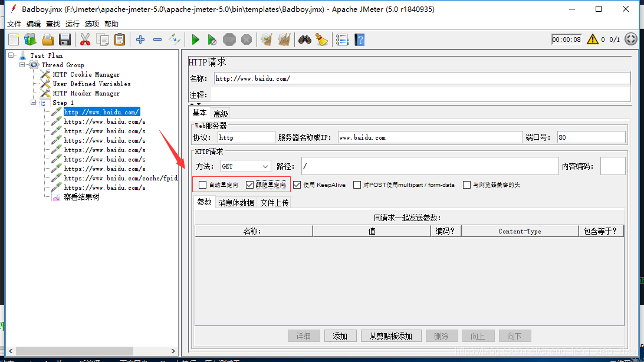Click the 从剪贴板添加 button
The width and height of the screenshot is (644, 362).
pyautogui.click(x=391, y=336)
